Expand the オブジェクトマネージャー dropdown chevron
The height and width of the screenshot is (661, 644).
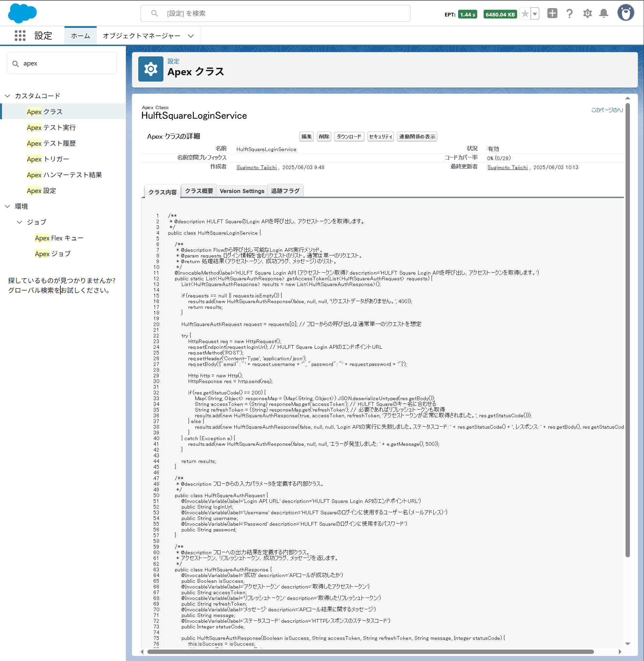[x=191, y=36]
